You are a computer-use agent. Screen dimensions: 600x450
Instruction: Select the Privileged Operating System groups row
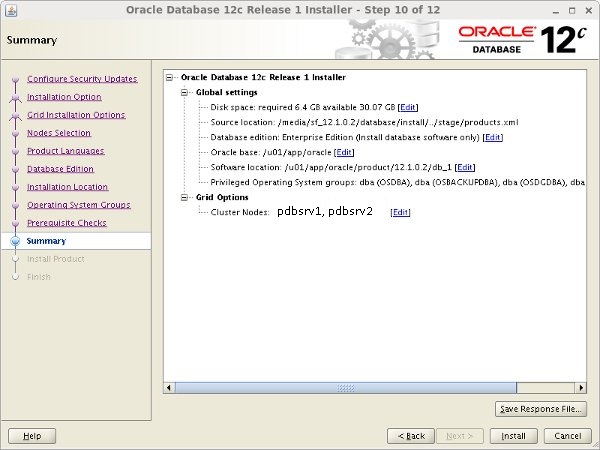click(x=398, y=183)
